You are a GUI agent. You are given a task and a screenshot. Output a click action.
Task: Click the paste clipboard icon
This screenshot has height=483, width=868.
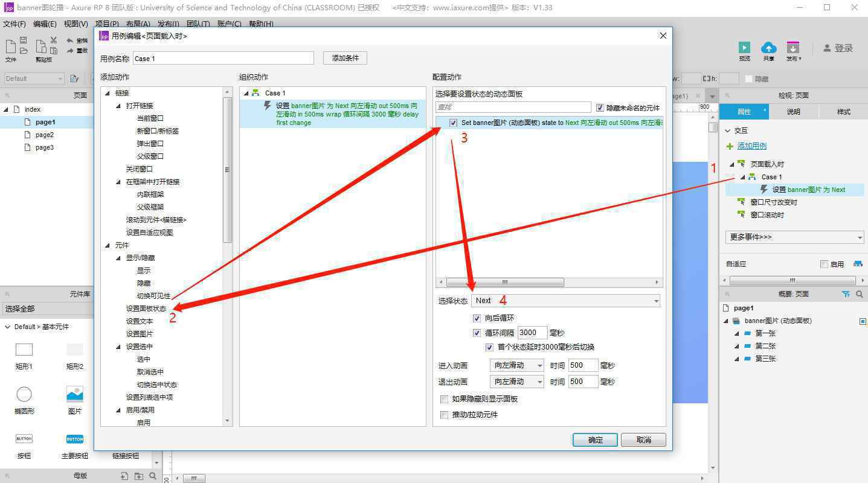tap(40, 47)
